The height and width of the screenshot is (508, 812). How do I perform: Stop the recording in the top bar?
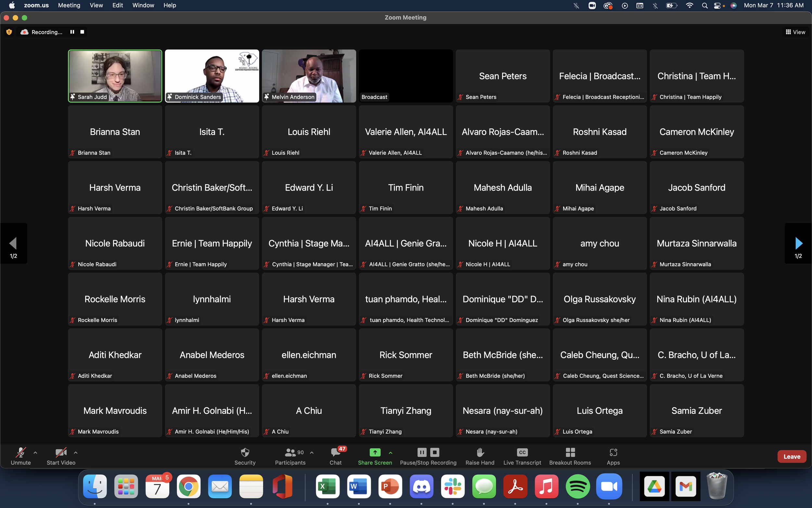(82, 32)
